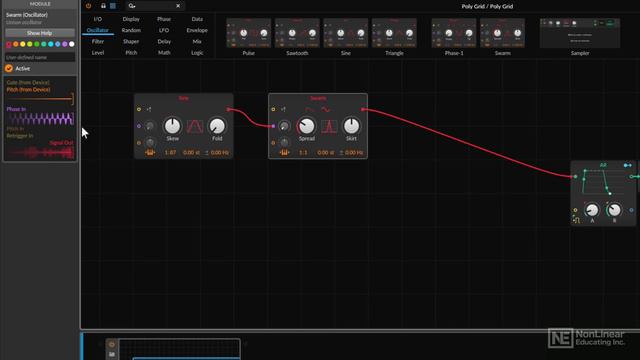This screenshot has width=640, height=360.
Task: Choose the yellow module color swatch
Action: pyautogui.click(x=23, y=44)
